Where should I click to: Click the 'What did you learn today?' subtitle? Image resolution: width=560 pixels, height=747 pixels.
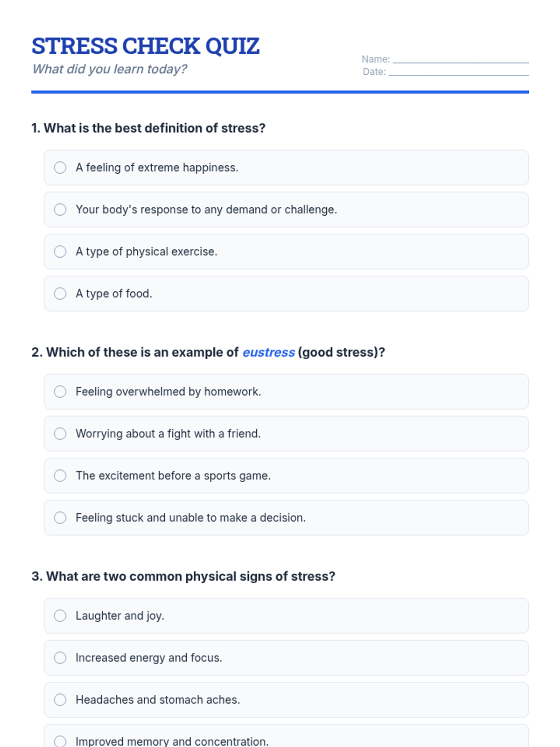pos(110,69)
